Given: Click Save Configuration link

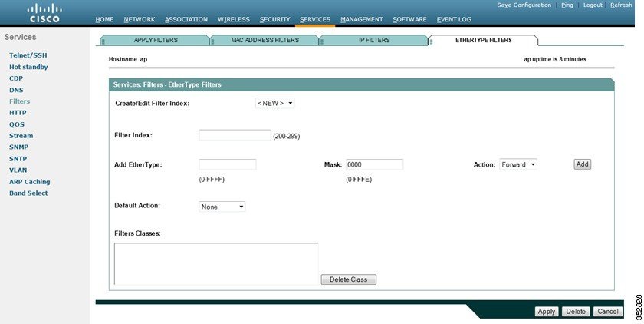Looking at the screenshot, I should pyautogui.click(x=524, y=5).
